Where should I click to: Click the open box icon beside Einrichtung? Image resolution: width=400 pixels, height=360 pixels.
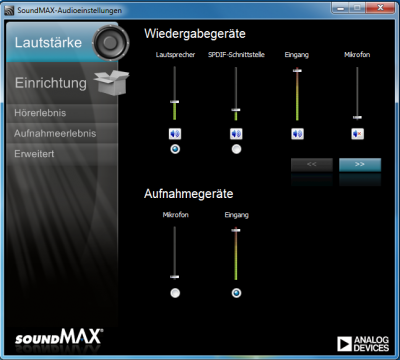click(112, 82)
